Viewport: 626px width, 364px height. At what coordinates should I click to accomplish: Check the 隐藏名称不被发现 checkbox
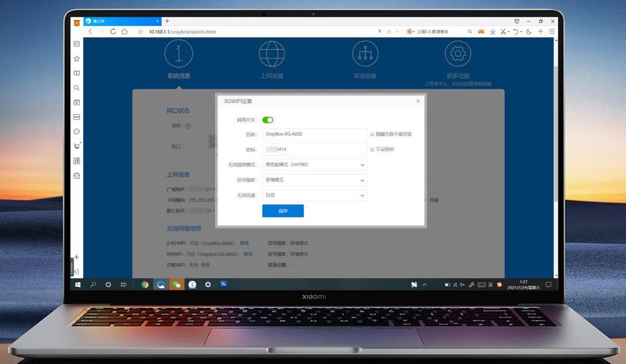click(x=372, y=134)
